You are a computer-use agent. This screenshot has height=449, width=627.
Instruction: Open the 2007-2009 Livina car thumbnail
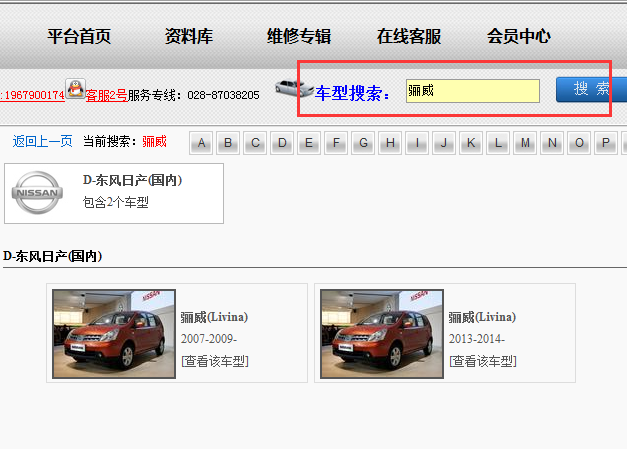[114, 334]
